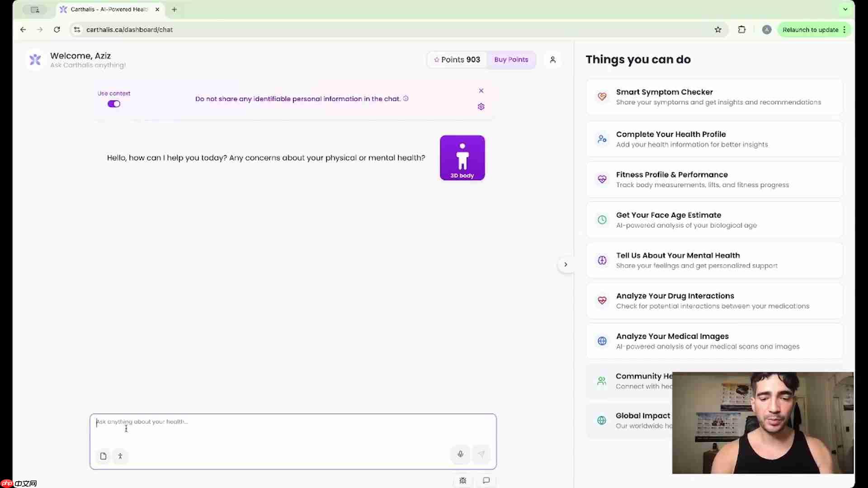Open a new browser tab
This screenshot has height=488, width=868.
click(x=174, y=9)
